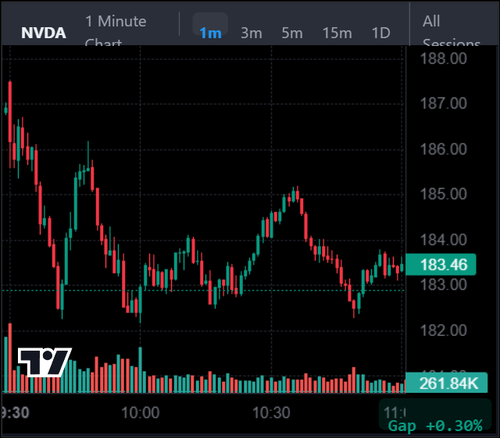This screenshot has width=500, height=438.
Task: Open the All Sessions selector
Action: click(x=452, y=31)
